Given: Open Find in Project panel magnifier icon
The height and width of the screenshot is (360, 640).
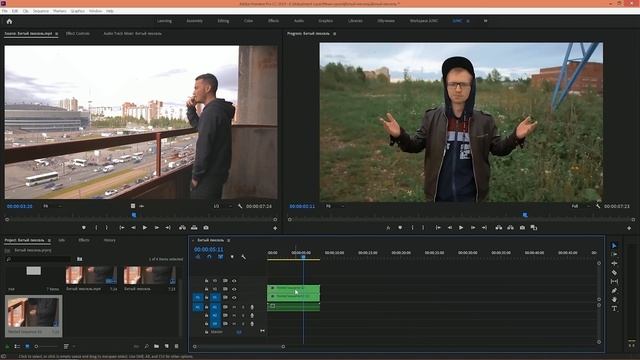Looking at the screenshot, I should (146, 346).
